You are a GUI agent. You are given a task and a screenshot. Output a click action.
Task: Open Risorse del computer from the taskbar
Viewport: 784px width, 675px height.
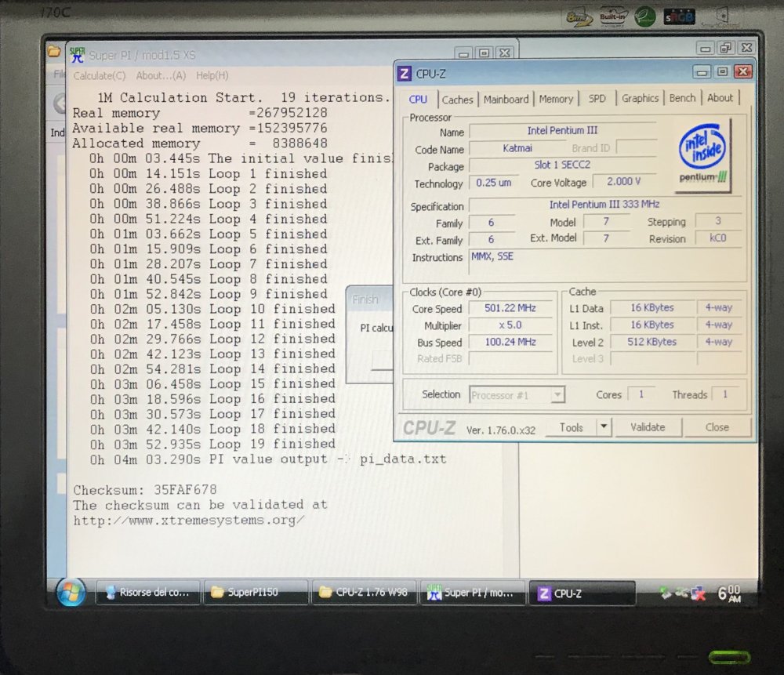pos(148,593)
